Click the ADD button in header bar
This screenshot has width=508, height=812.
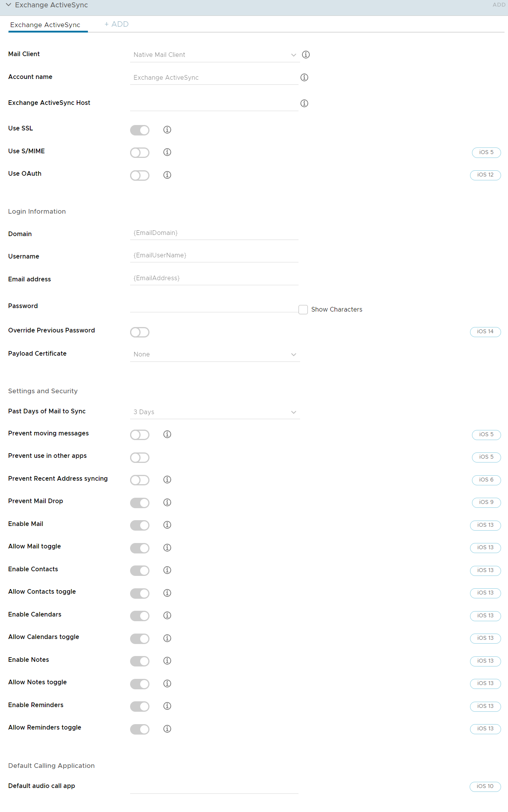(x=499, y=5)
